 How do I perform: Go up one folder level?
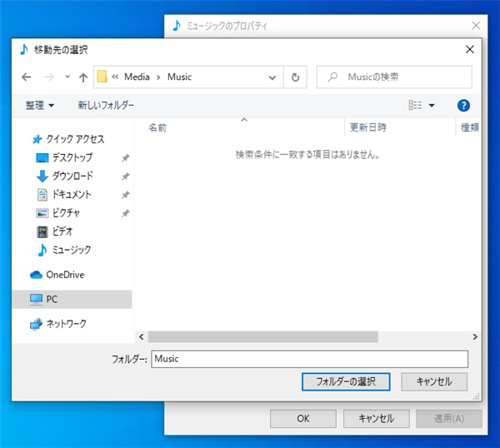[x=83, y=77]
